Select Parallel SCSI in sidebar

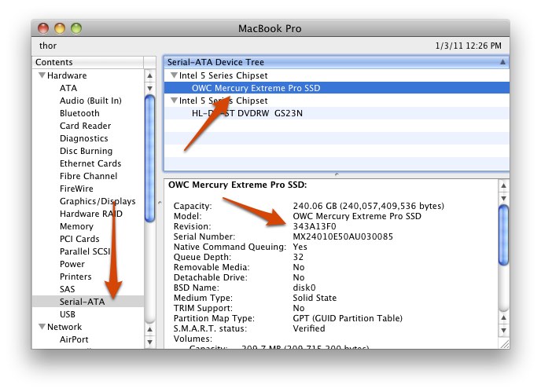(x=85, y=251)
